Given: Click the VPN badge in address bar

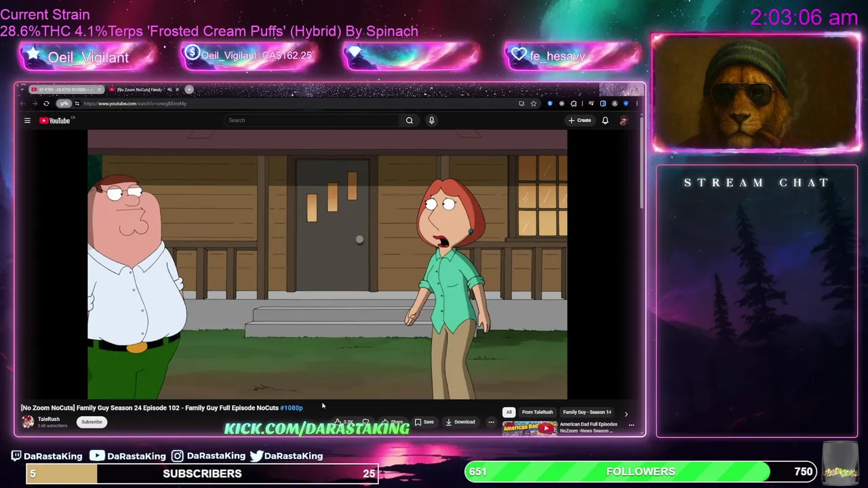Looking at the screenshot, I should pos(64,104).
